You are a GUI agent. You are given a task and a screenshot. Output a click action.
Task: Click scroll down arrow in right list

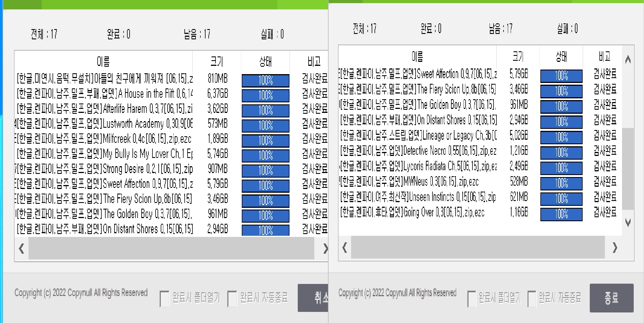coord(628,222)
